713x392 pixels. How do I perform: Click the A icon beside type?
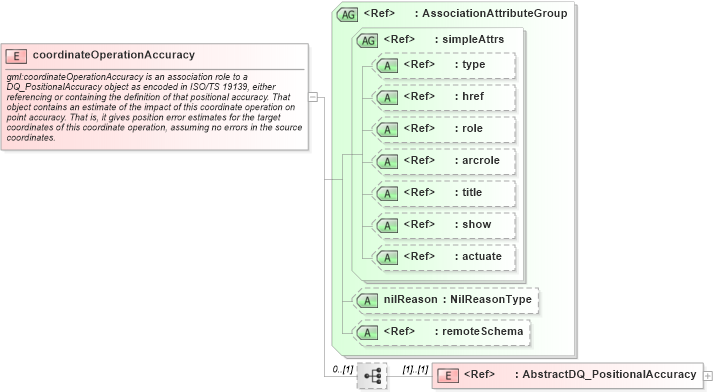387,66
